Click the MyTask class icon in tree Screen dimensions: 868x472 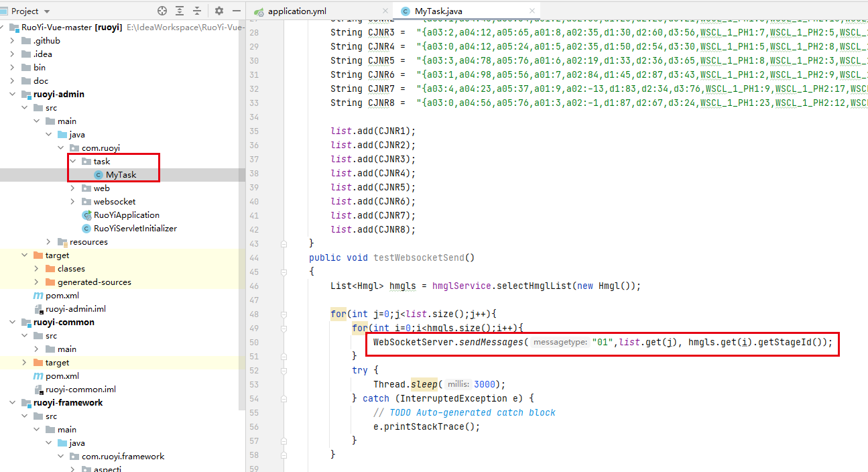99,175
